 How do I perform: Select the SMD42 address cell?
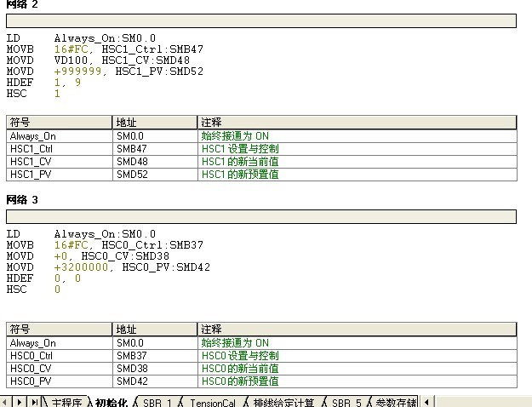click(x=154, y=381)
